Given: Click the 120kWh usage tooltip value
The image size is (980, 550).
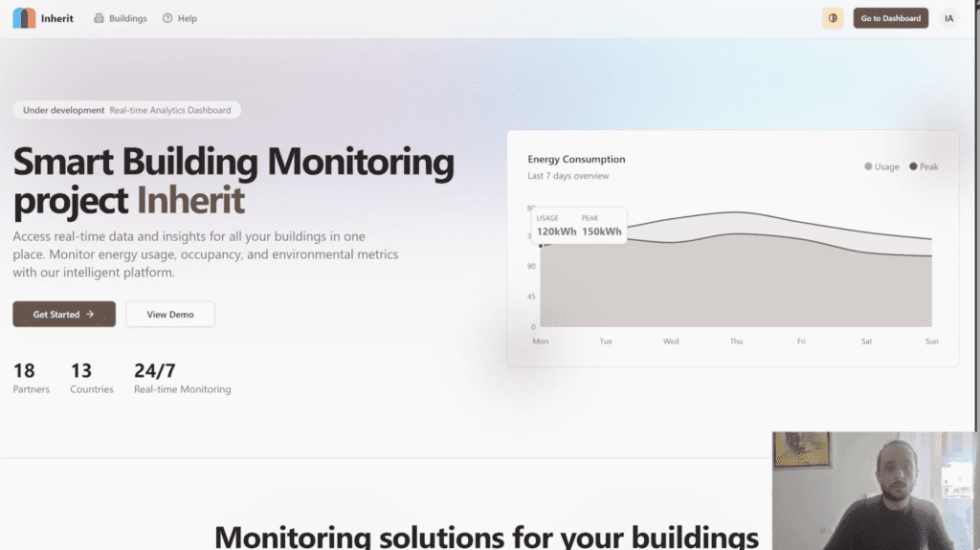Looking at the screenshot, I should point(556,231).
